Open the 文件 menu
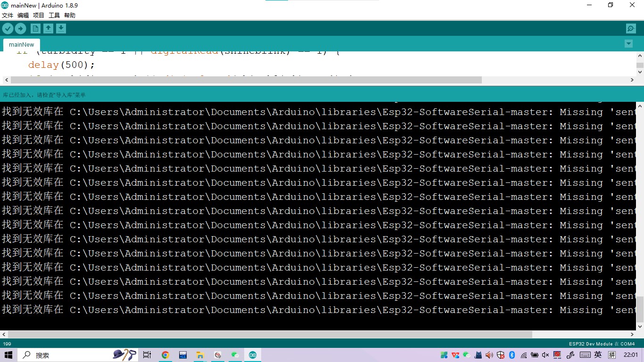The image size is (644, 362). tap(8, 15)
